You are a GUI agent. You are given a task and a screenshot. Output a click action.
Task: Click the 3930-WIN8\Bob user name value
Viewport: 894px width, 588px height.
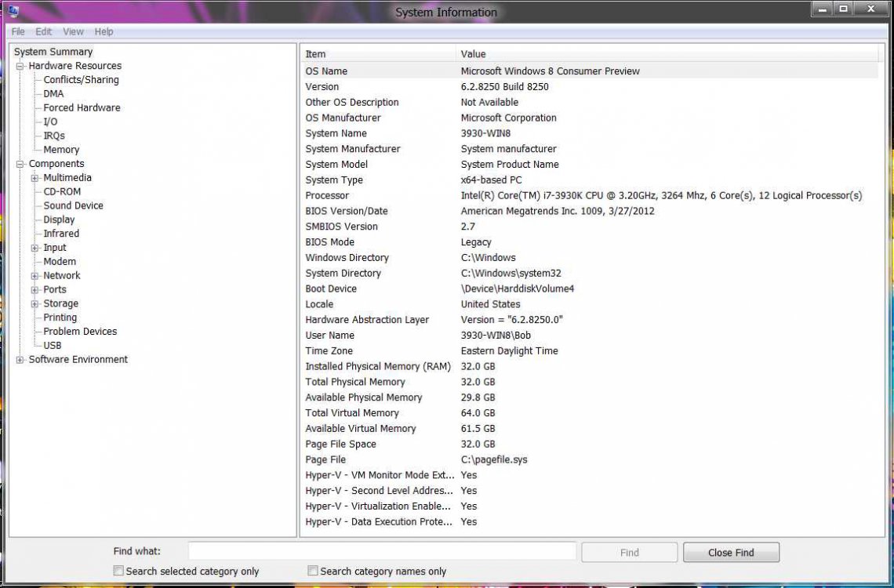[496, 335]
